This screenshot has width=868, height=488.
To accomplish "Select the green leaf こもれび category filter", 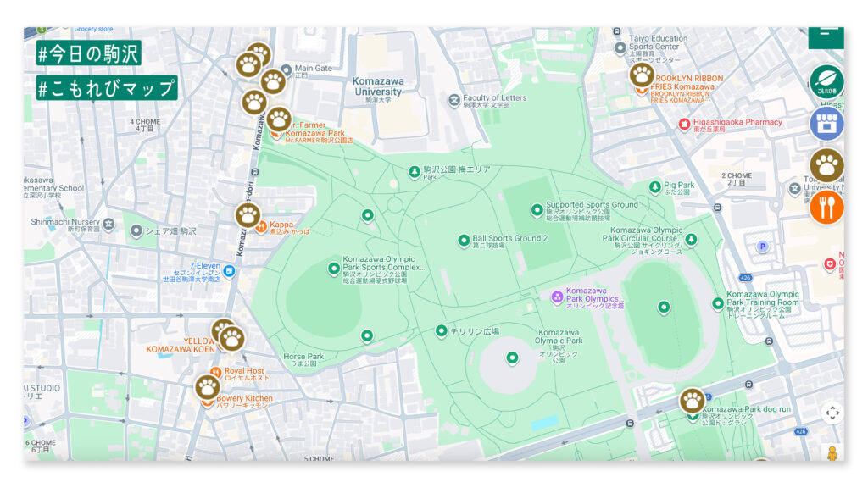I will pyautogui.click(x=826, y=81).
